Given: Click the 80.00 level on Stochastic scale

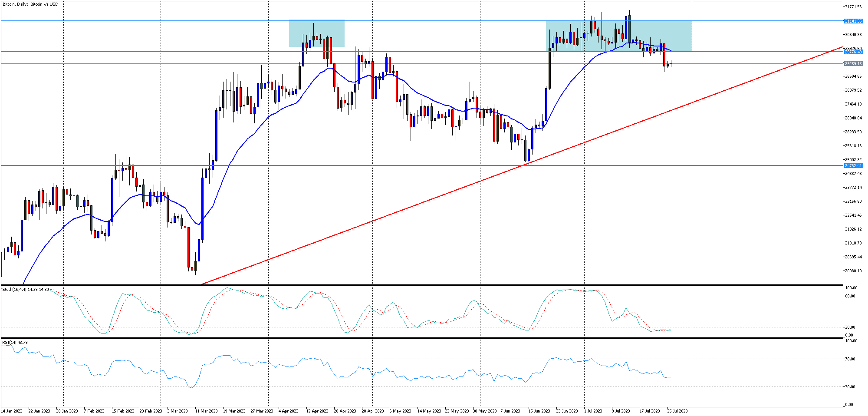Looking at the screenshot, I should (x=850, y=296).
